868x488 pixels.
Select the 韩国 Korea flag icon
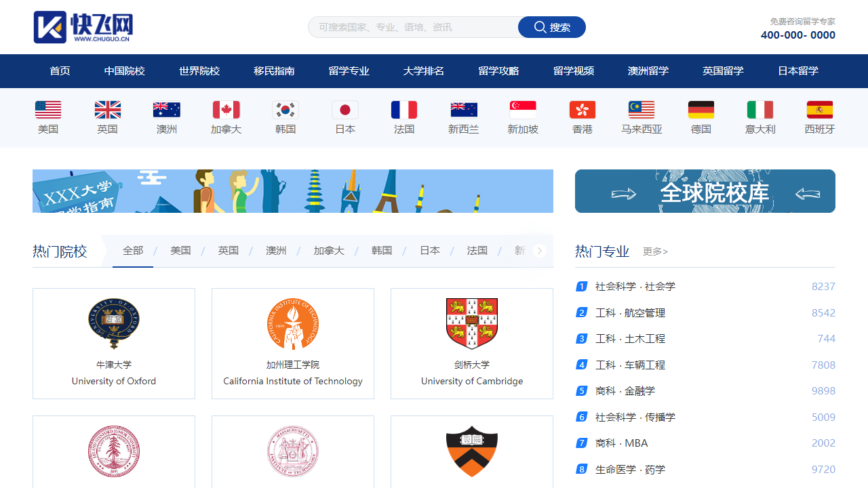tap(285, 109)
